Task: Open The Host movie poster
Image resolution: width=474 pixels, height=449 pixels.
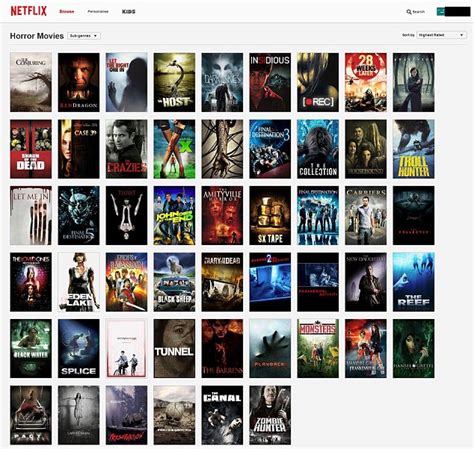Action: [x=174, y=82]
